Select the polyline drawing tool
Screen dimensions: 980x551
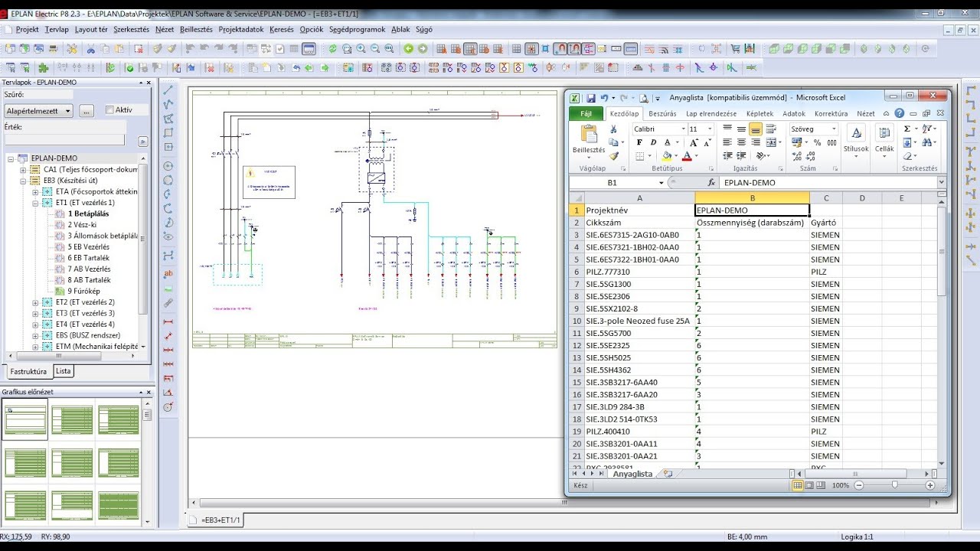168,104
